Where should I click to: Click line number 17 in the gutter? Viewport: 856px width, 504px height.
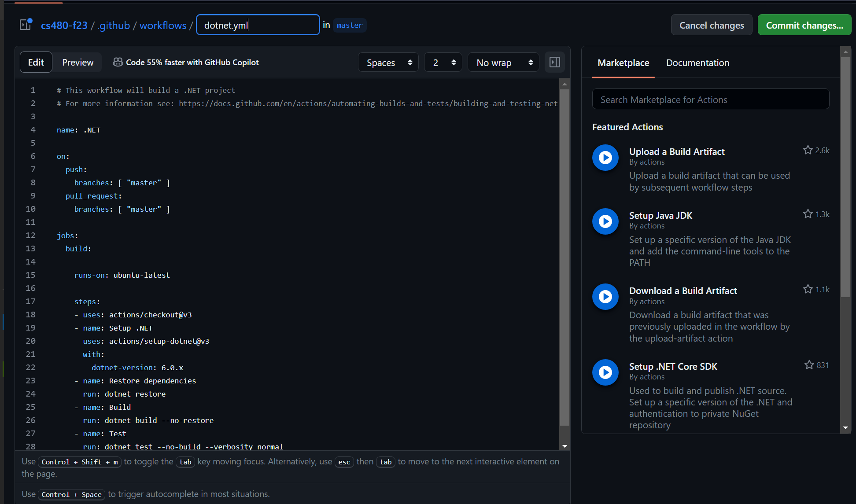[x=30, y=302]
